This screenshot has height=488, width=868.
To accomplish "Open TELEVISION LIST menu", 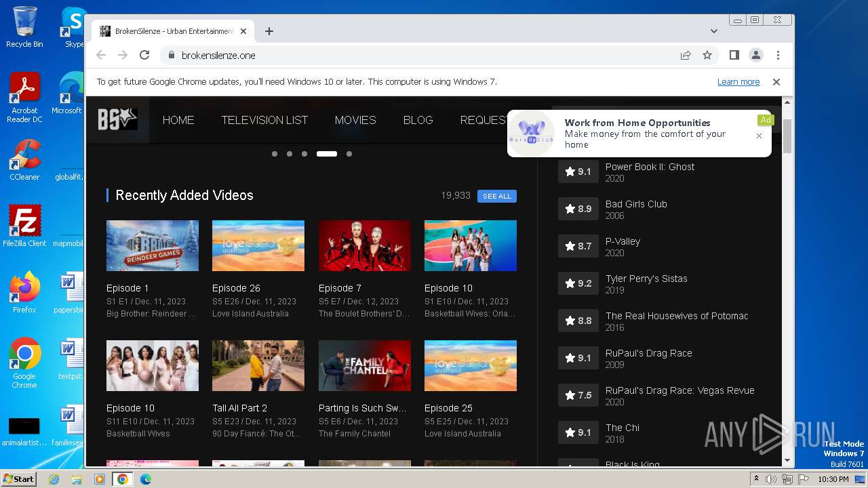I will tap(264, 120).
